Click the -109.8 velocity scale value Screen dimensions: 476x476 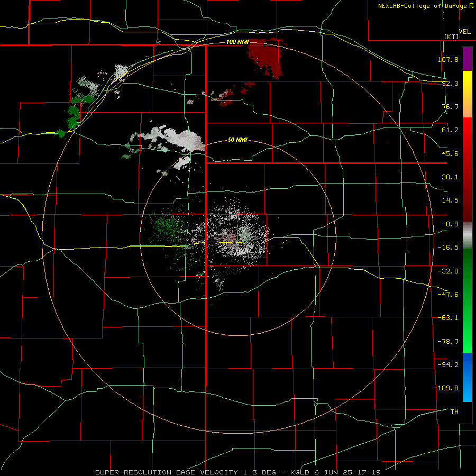pos(446,388)
